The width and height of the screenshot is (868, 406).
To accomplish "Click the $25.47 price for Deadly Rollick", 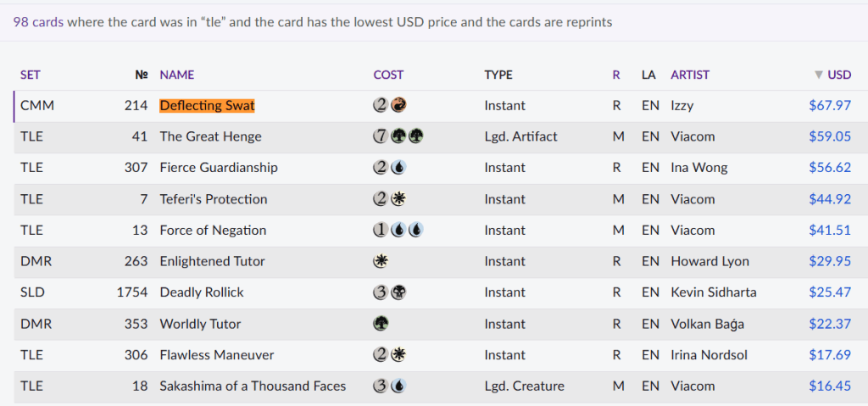I will [x=830, y=292].
